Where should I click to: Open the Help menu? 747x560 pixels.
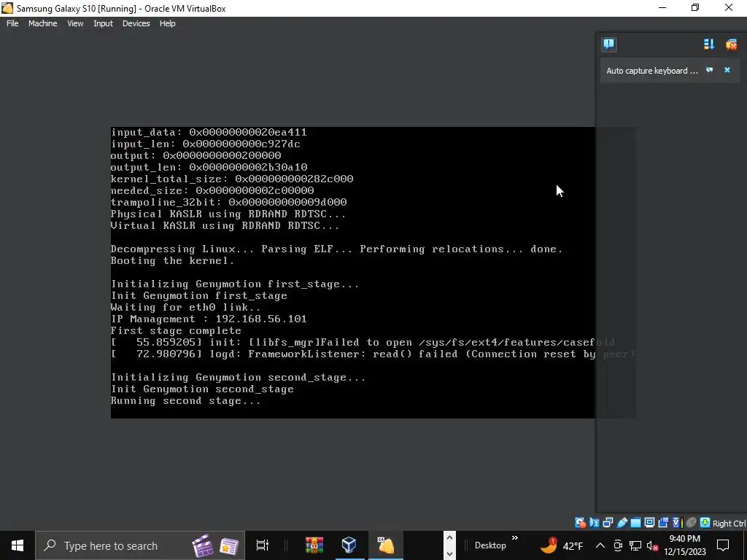[x=167, y=23]
